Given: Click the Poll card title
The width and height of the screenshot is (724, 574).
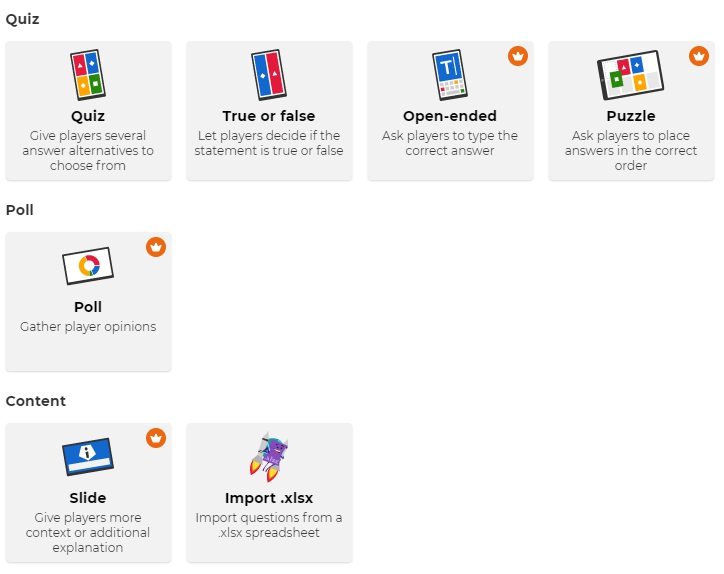Looking at the screenshot, I should tap(88, 307).
